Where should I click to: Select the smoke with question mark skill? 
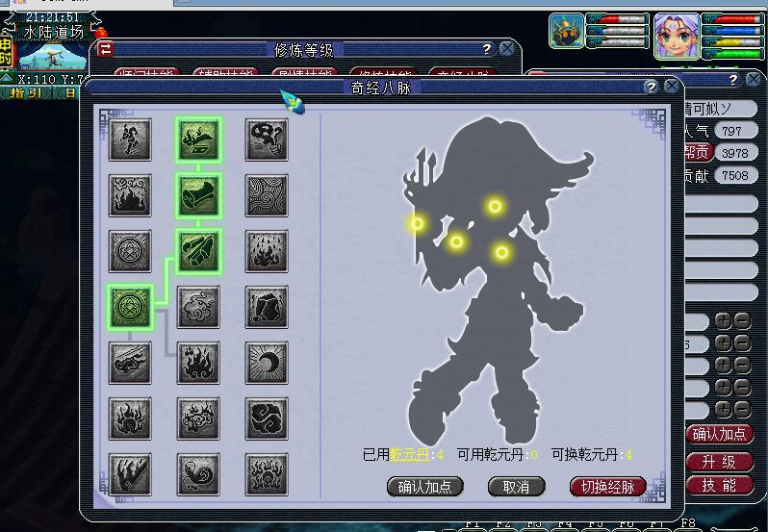pos(267,139)
